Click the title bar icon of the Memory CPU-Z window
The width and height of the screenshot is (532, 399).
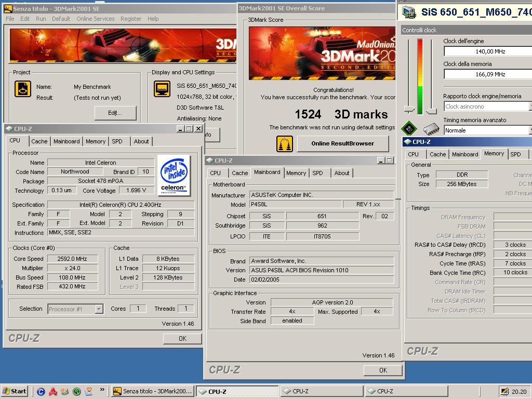(408, 142)
